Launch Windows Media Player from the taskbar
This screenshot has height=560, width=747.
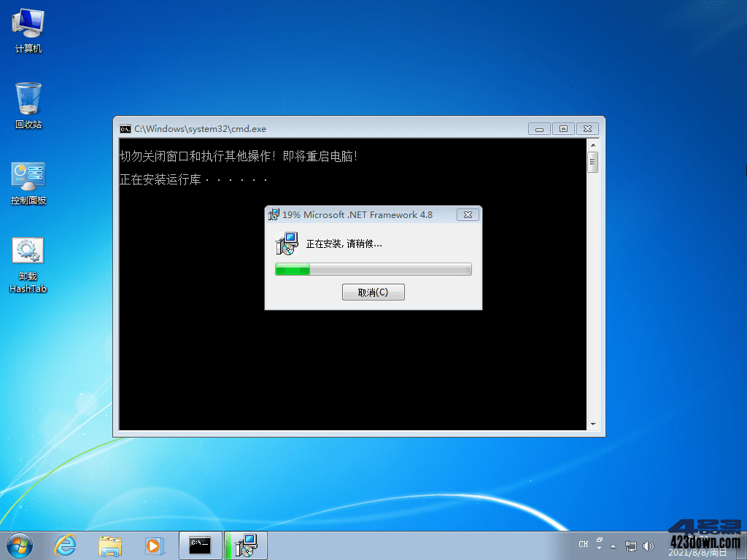click(155, 545)
